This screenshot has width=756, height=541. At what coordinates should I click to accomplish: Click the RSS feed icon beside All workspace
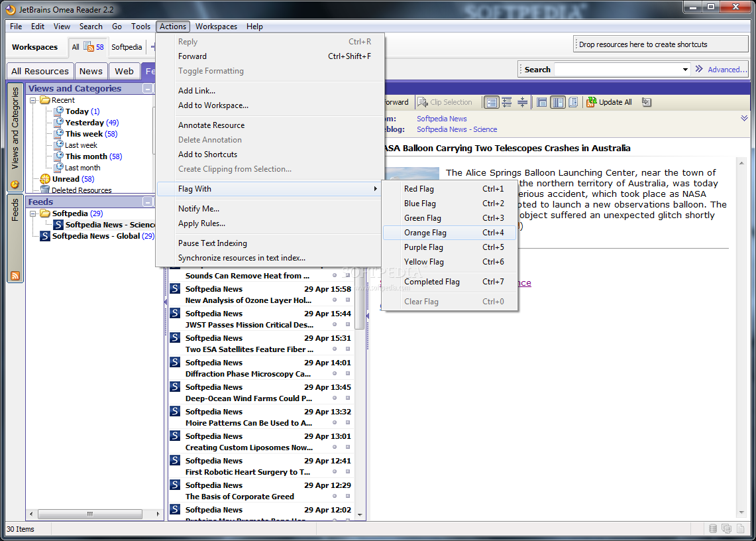[89, 46]
